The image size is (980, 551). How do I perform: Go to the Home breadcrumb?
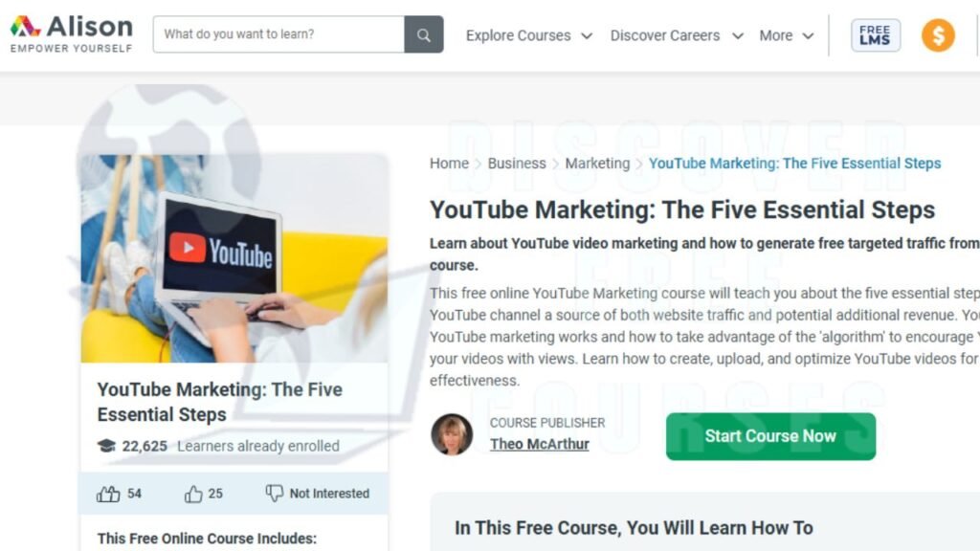click(x=449, y=163)
